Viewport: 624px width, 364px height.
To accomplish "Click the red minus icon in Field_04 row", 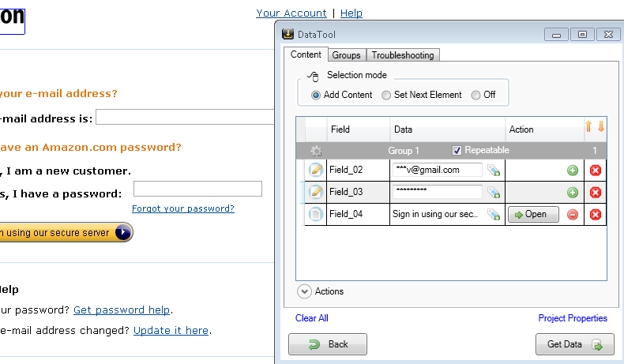I will (573, 214).
